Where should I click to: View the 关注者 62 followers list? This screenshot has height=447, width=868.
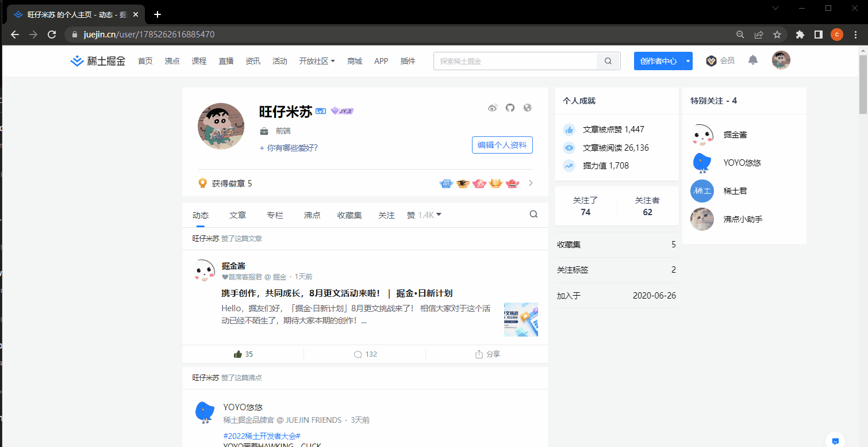[647, 206]
